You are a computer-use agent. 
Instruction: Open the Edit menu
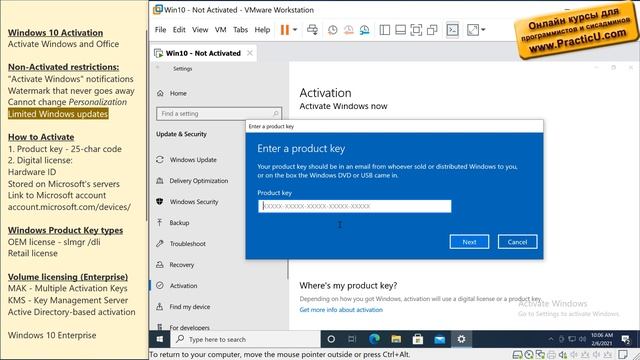(179, 30)
